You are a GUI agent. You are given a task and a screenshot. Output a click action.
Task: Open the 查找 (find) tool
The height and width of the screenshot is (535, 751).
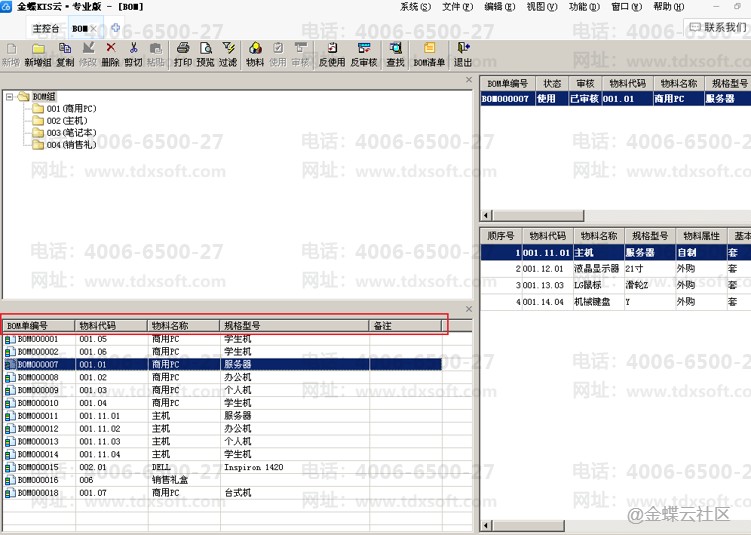[396, 54]
